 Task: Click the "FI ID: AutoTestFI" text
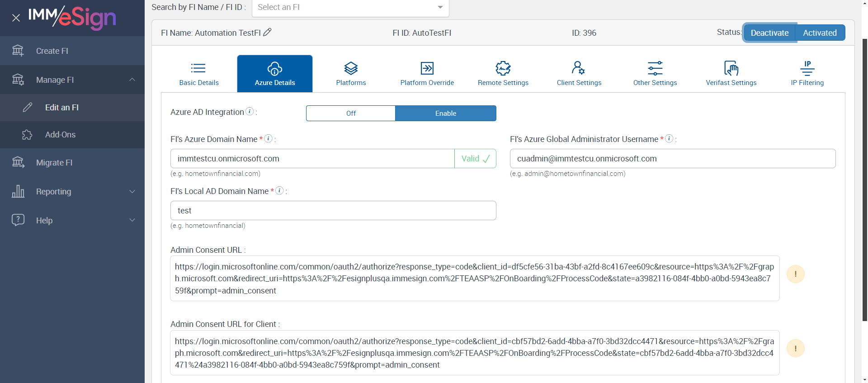[422, 33]
